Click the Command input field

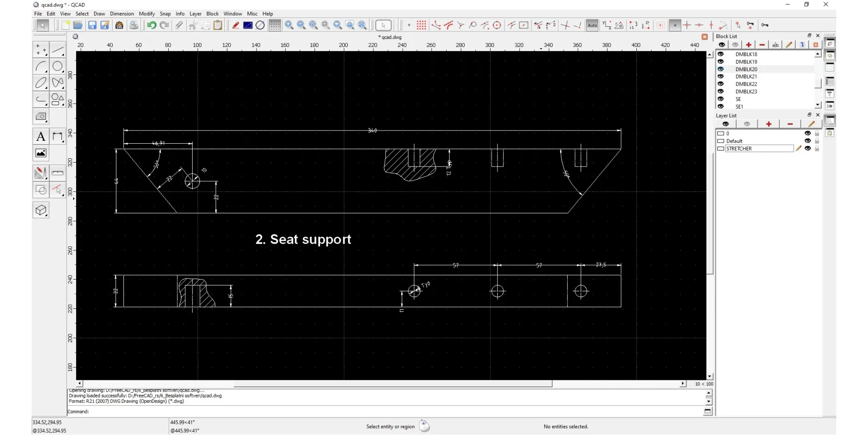coord(390,412)
